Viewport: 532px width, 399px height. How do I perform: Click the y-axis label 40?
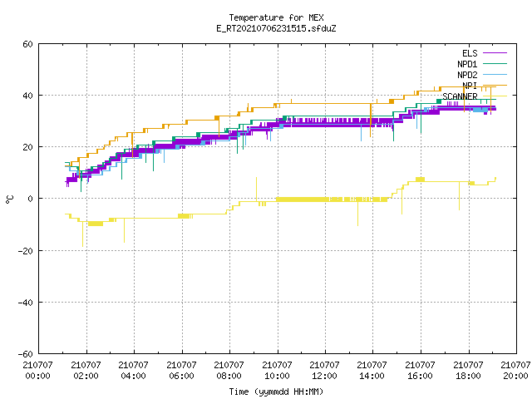pos(27,96)
